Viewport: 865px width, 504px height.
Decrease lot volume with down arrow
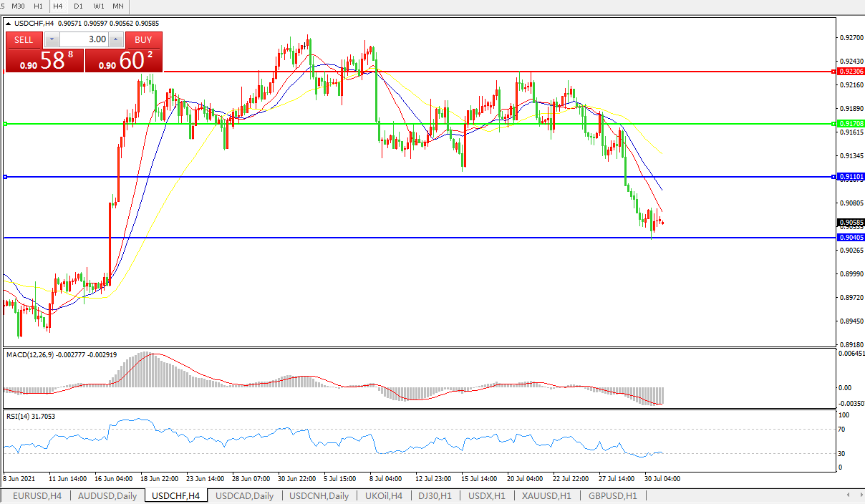pyautogui.click(x=50, y=39)
